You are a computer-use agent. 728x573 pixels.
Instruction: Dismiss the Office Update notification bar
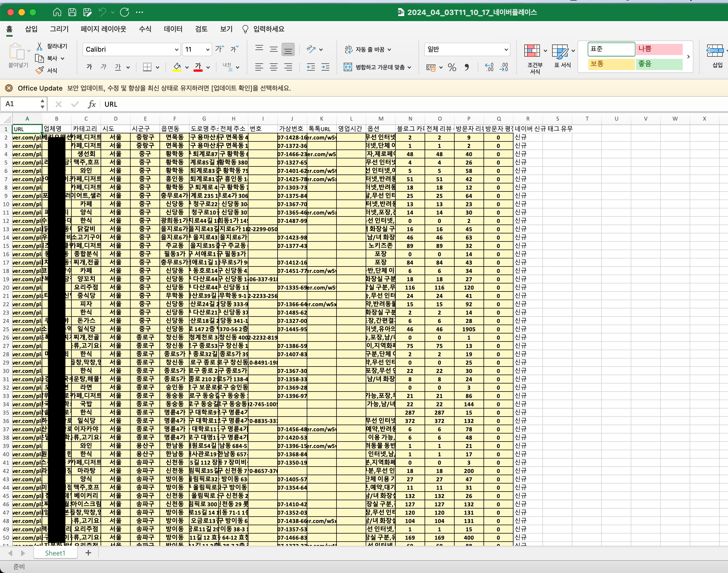tap(9, 88)
